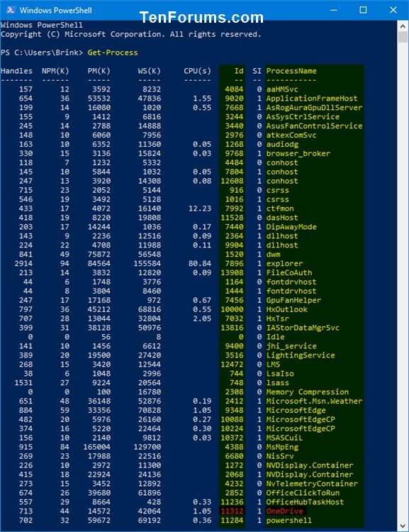Click the Idle process name
The width and height of the screenshot is (409, 532).
275,336
